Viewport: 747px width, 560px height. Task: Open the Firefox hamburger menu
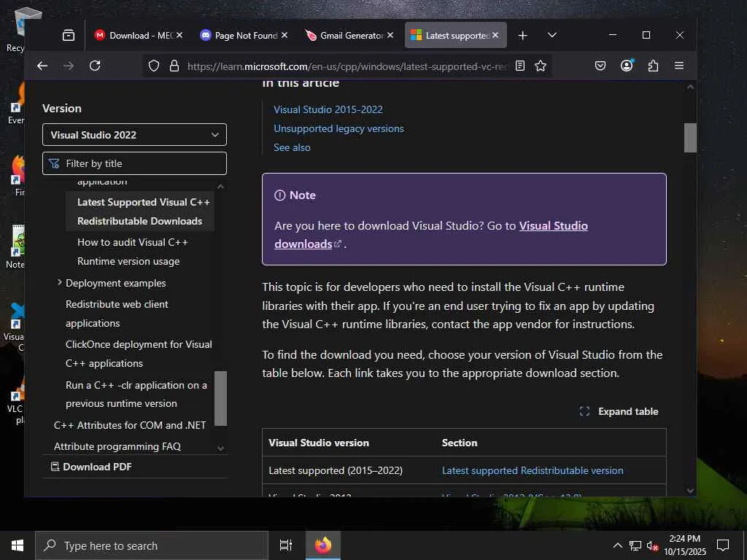679,66
